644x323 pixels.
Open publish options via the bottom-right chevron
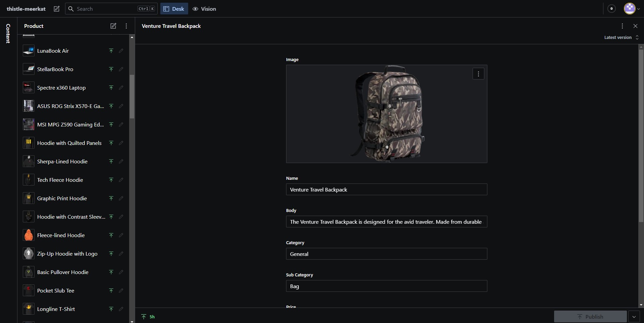[x=634, y=317]
